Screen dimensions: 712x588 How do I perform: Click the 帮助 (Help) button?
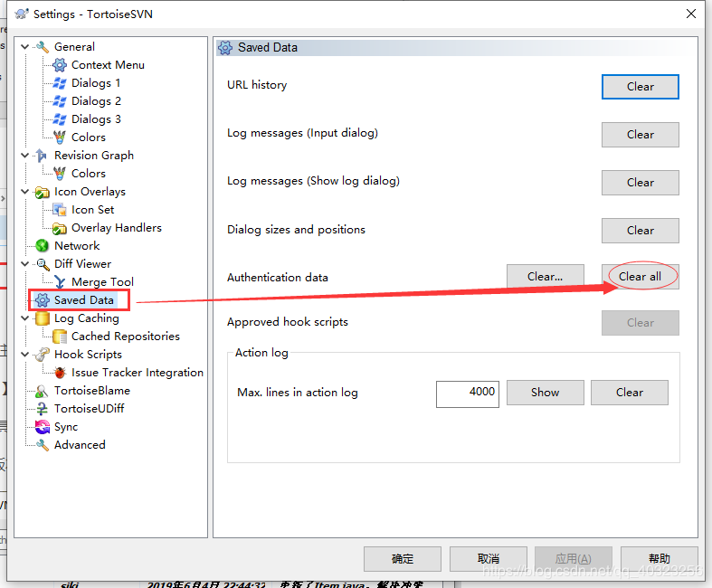[x=660, y=559]
